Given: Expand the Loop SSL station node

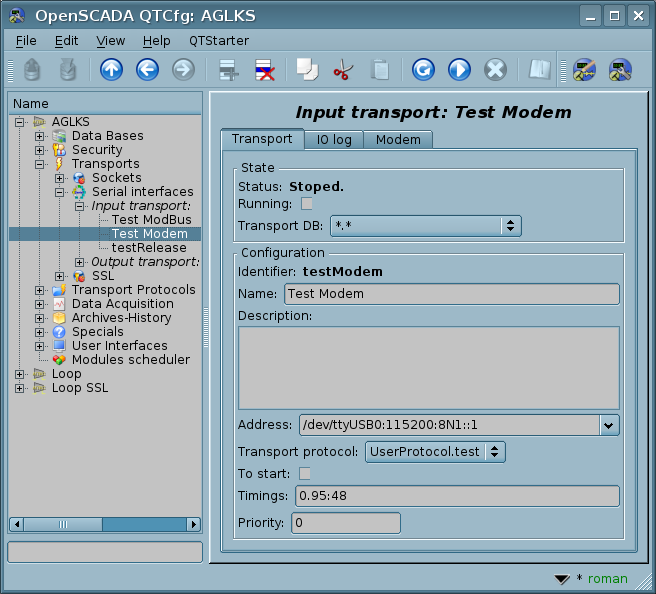Looking at the screenshot, I should click(19, 388).
